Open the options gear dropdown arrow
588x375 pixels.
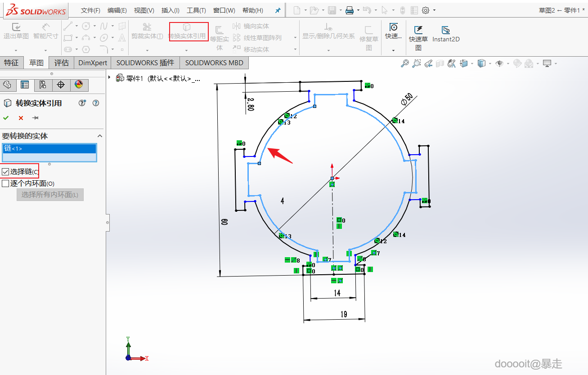tap(434, 10)
